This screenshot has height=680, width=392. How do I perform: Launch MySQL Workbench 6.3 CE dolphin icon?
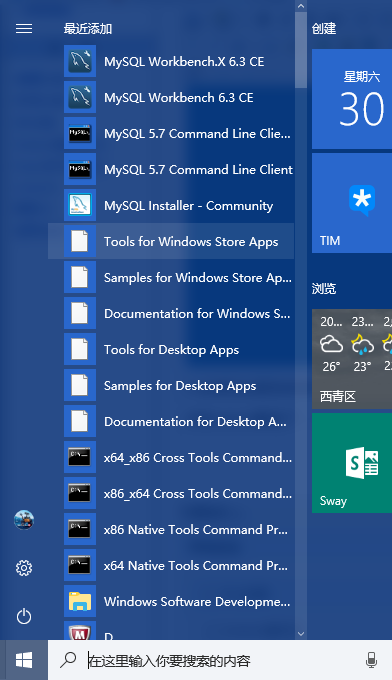click(x=80, y=97)
